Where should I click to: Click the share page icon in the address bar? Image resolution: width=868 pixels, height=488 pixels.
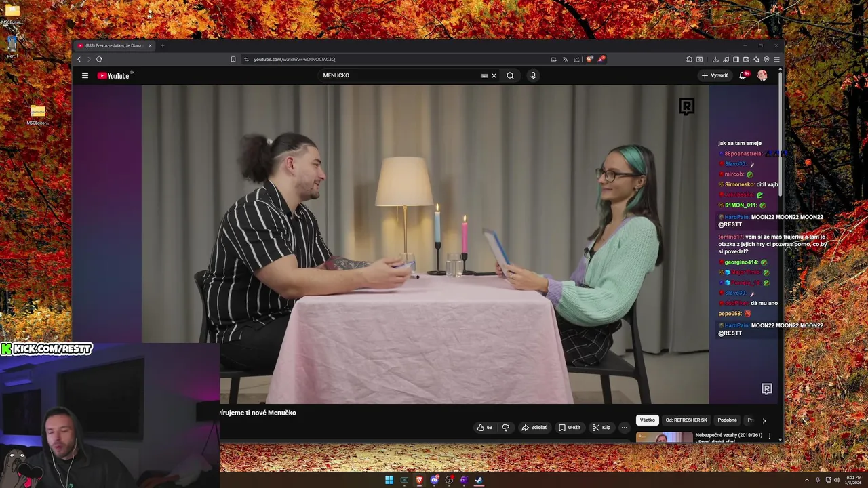click(x=576, y=60)
